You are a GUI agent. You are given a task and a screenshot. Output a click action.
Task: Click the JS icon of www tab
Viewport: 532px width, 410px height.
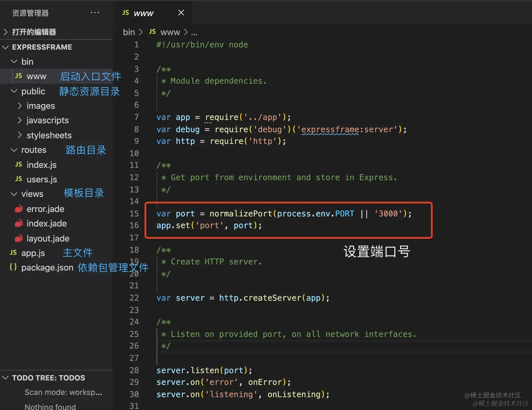coord(126,13)
